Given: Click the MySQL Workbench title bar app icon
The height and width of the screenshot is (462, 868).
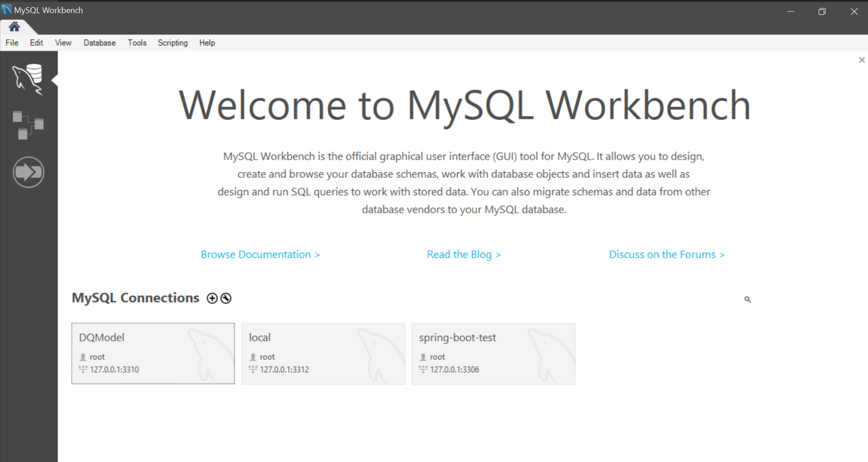Looking at the screenshot, I should 7,10.
